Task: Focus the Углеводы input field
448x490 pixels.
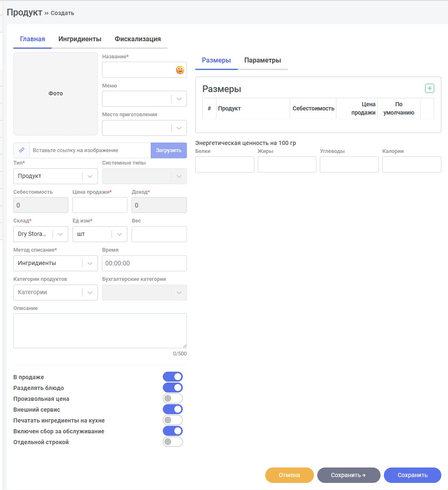Action: coord(349,164)
